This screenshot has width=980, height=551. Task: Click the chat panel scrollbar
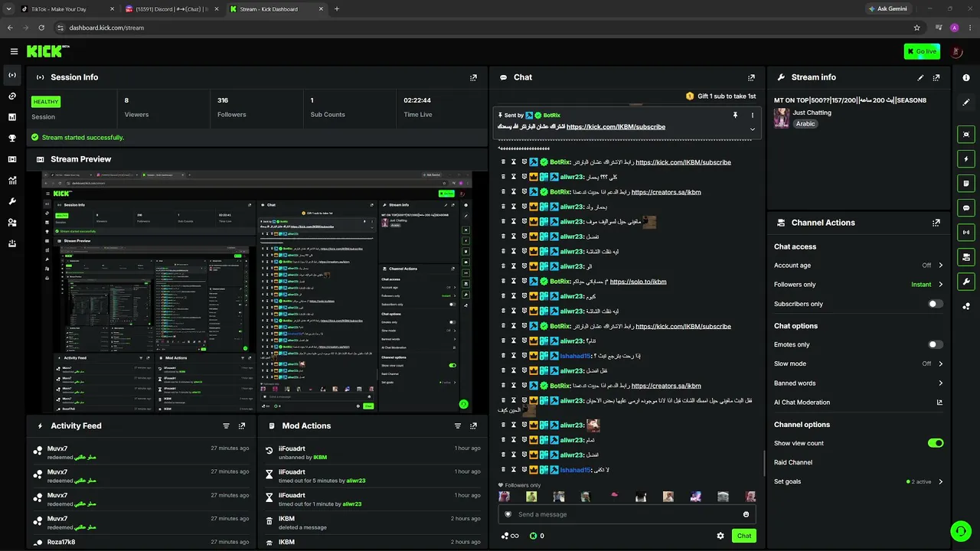(764, 463)
